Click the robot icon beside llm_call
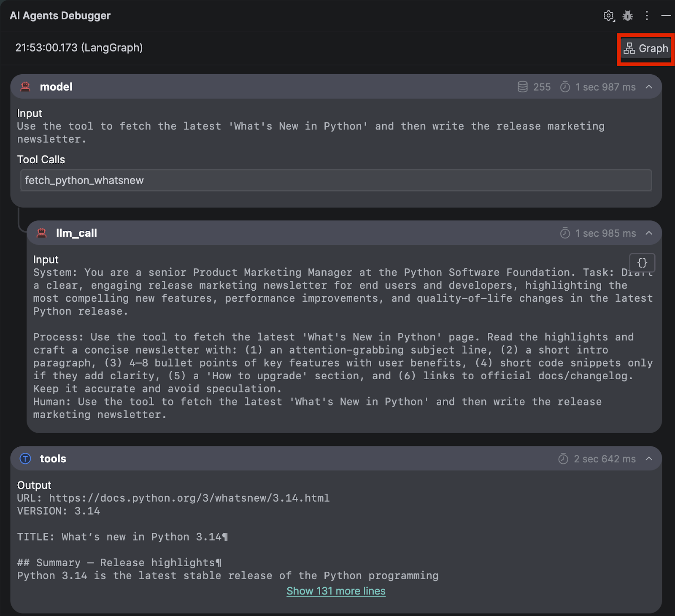The image size is (675, 616). tap(42, 233)
